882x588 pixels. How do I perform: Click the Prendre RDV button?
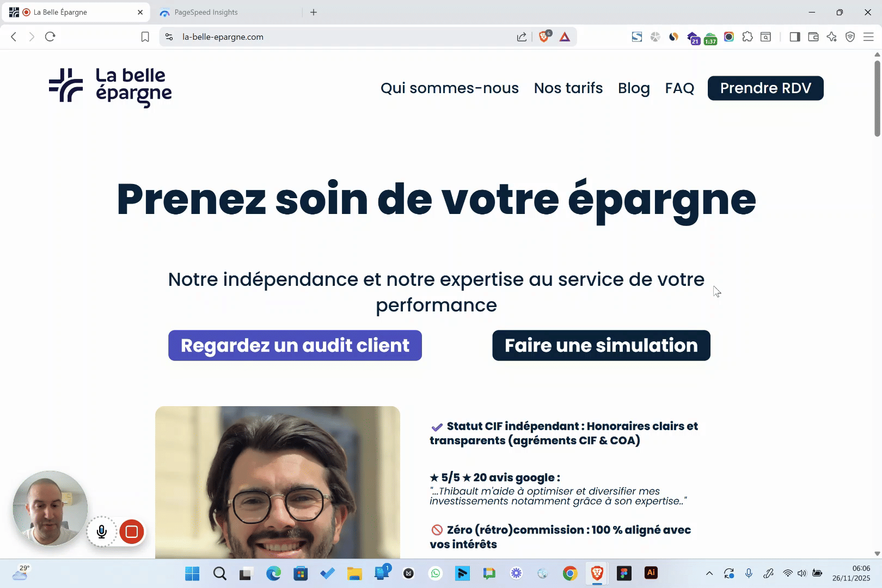pyautogui.click(x=765, y=88)
